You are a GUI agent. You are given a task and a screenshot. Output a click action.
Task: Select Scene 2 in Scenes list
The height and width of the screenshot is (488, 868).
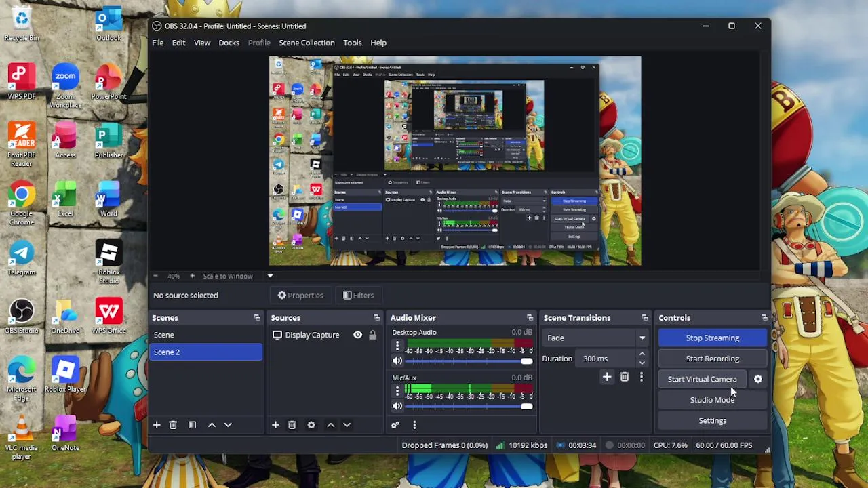205,352
